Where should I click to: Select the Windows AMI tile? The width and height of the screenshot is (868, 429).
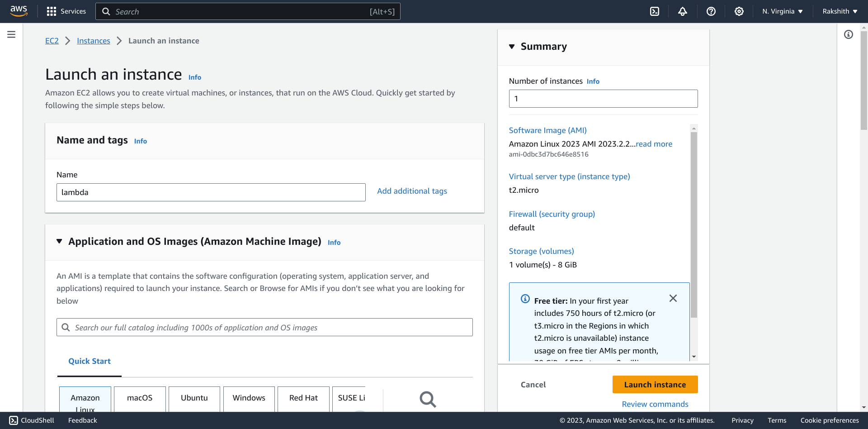click(x=249, y=399)
